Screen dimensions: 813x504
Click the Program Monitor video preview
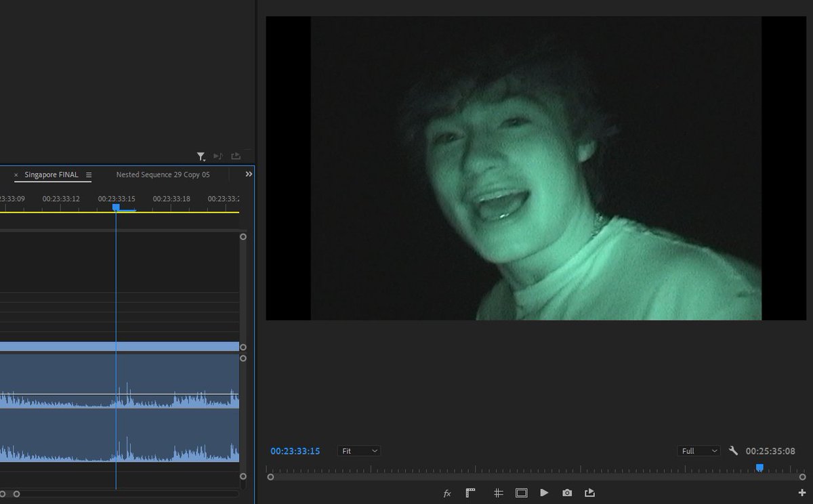point(536,168)
